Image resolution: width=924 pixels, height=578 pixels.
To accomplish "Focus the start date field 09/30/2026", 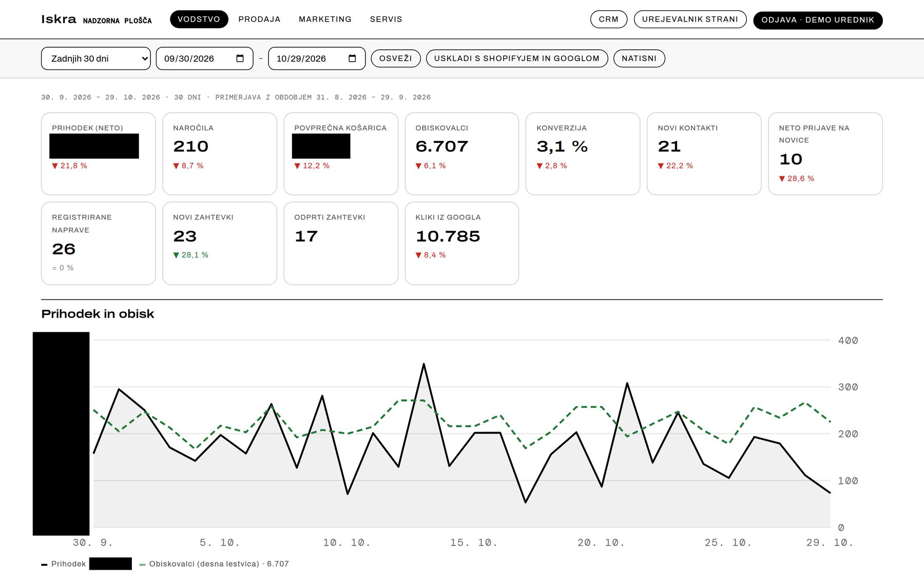I will pos(204,59).
